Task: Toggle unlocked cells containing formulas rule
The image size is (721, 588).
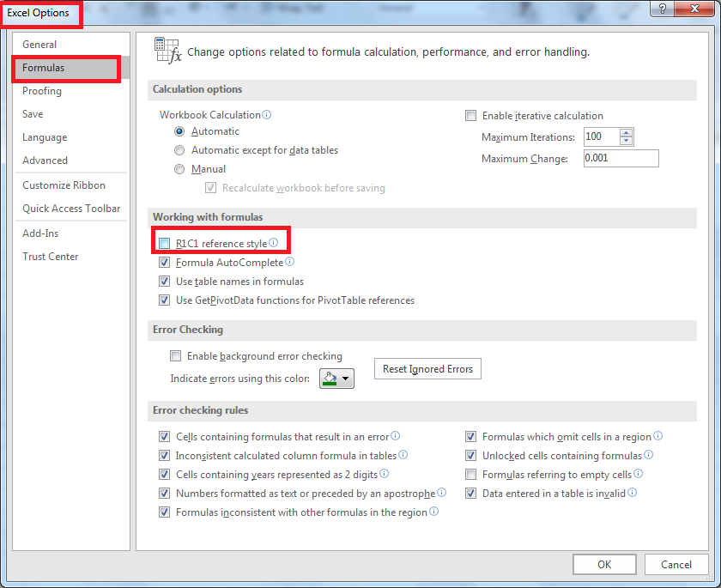Action: coord(470,456)
